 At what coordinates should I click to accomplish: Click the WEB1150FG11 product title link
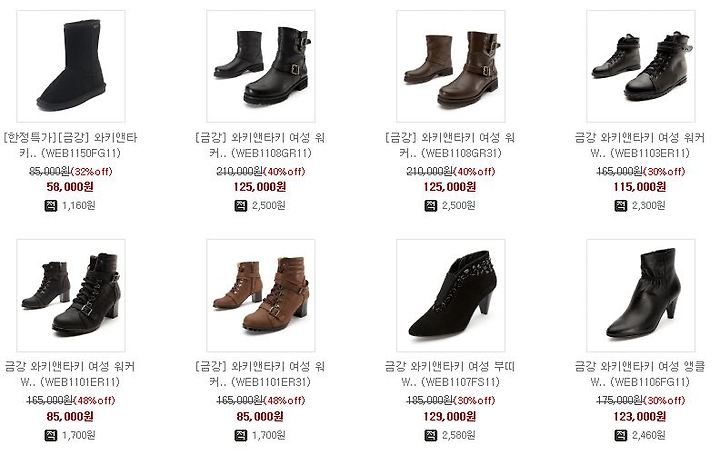coord(70,145)
